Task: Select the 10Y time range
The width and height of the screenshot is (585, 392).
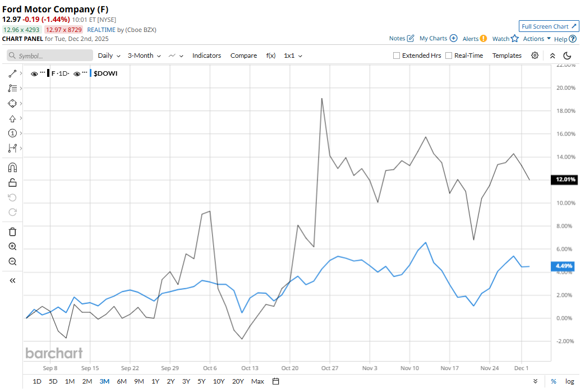Action: (219, 381)
